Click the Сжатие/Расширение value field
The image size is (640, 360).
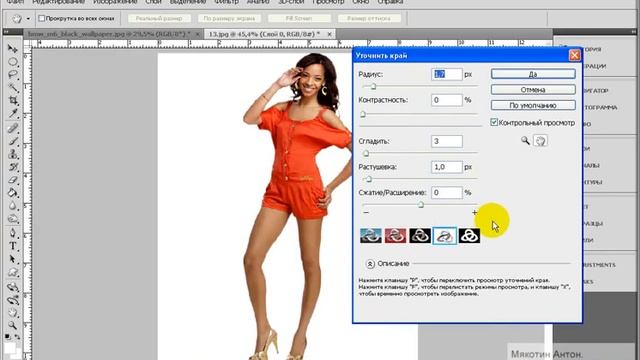click(x=447, y=193)
